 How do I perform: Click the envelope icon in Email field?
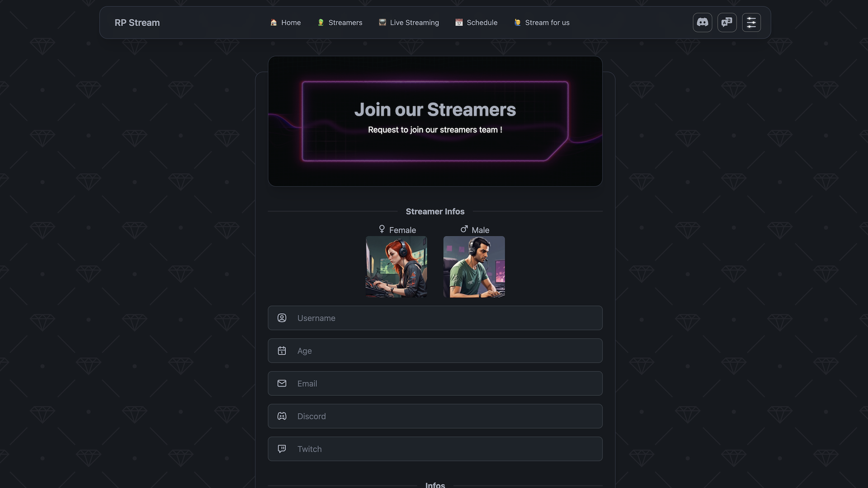coord(282,383)
